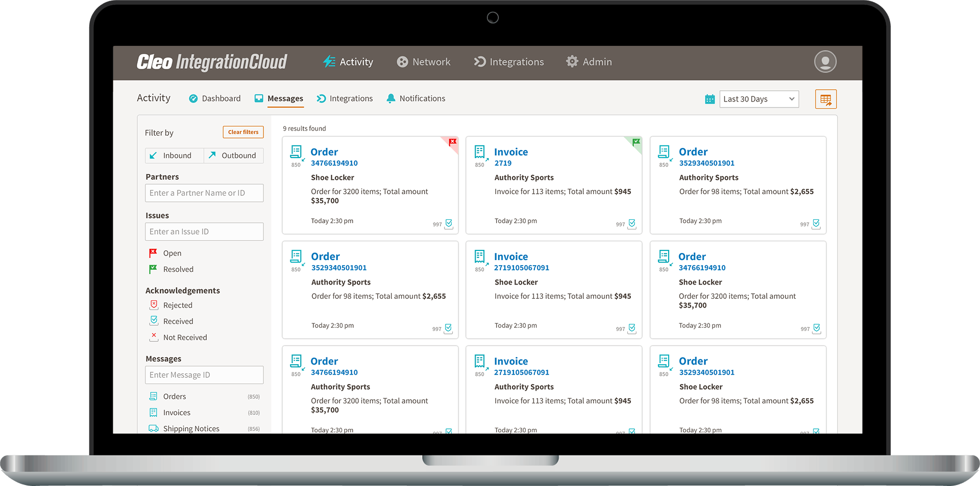The image size is (980, 486).
Task: Click the Notifications bell icon
Action: coord(391,98)
